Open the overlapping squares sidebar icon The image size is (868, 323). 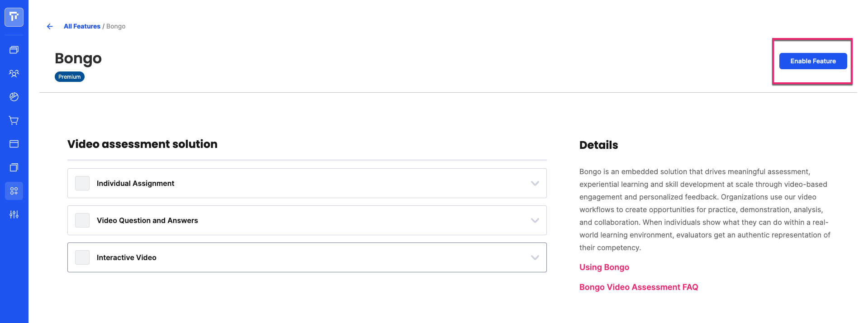click(14, 167)
